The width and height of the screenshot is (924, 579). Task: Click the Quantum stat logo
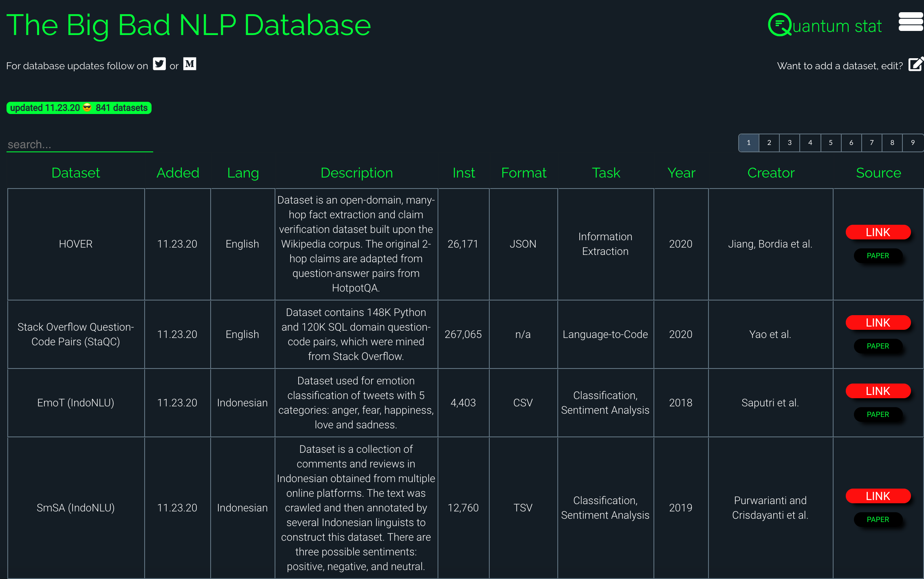pyautogui.click(x=824, y=26)
